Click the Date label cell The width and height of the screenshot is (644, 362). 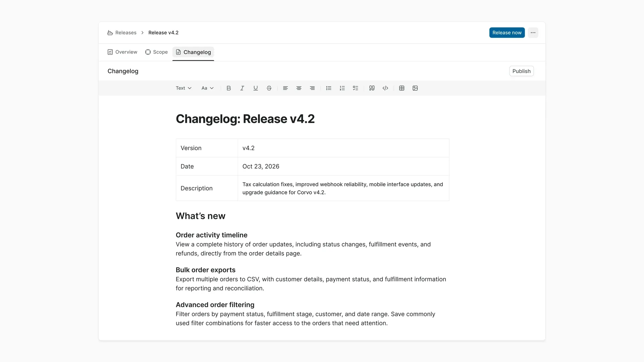[x=207, y=167]
